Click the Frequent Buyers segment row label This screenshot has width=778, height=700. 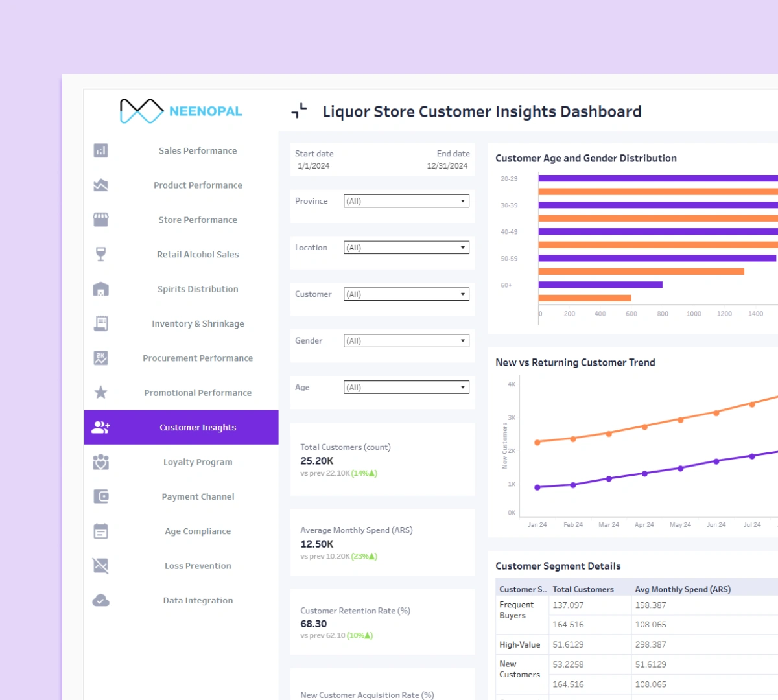[517, 610]
